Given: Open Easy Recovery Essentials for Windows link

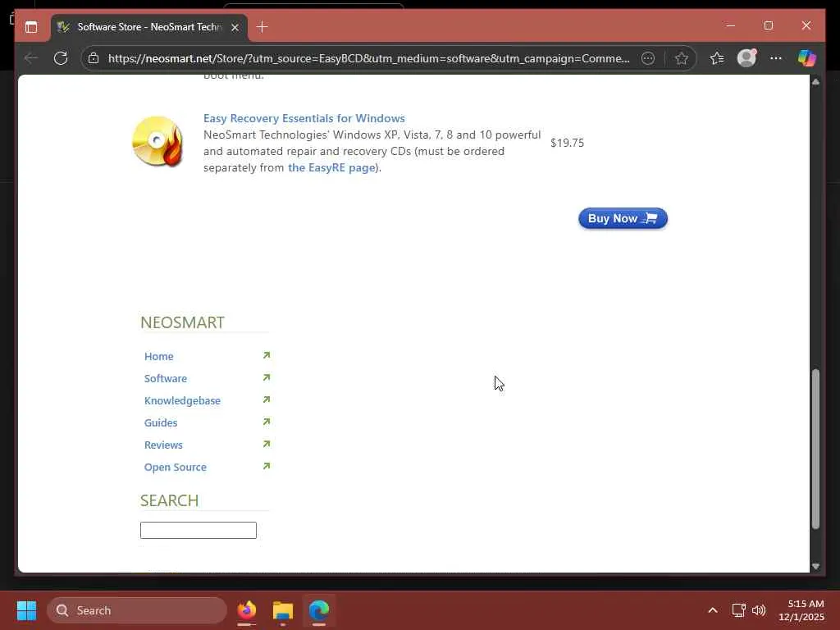Looking at the screenshot, I should (x=304, y=118).
